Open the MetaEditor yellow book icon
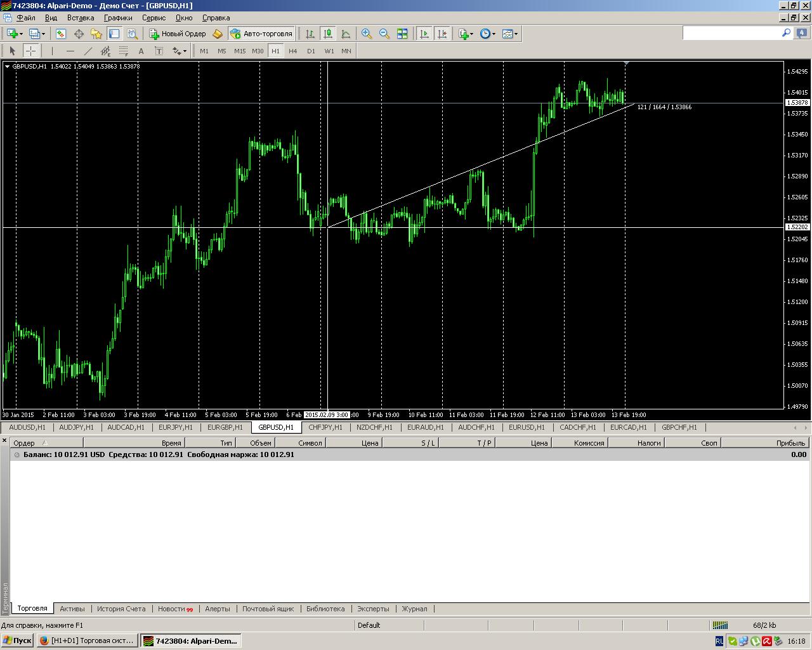The image size is (812, 650). click(x=218, y=34)
